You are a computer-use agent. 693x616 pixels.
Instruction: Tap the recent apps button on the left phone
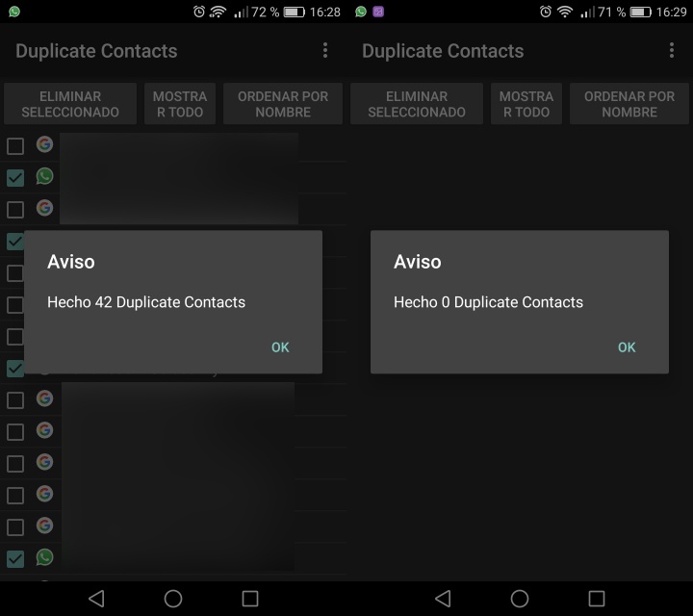coord(250,599)
